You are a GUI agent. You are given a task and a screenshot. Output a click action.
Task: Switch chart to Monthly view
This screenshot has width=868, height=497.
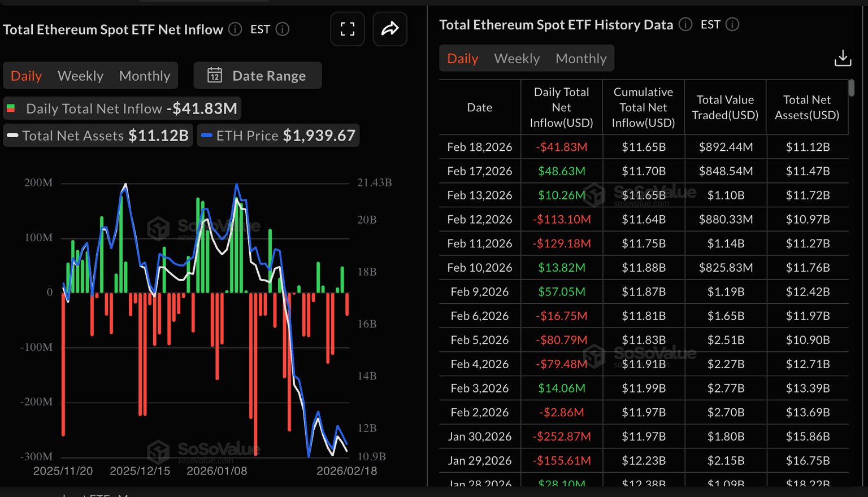(145, 76)
